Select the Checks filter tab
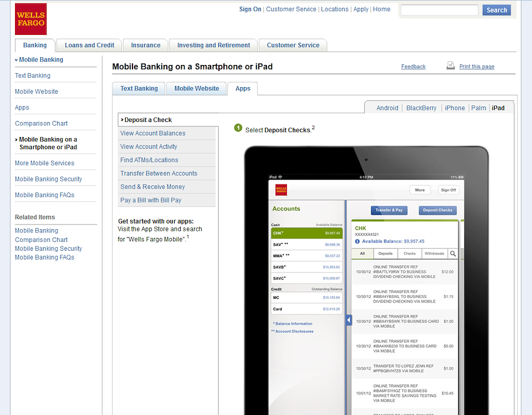Viewport: 532px width, 415px height. click(410, 254)
